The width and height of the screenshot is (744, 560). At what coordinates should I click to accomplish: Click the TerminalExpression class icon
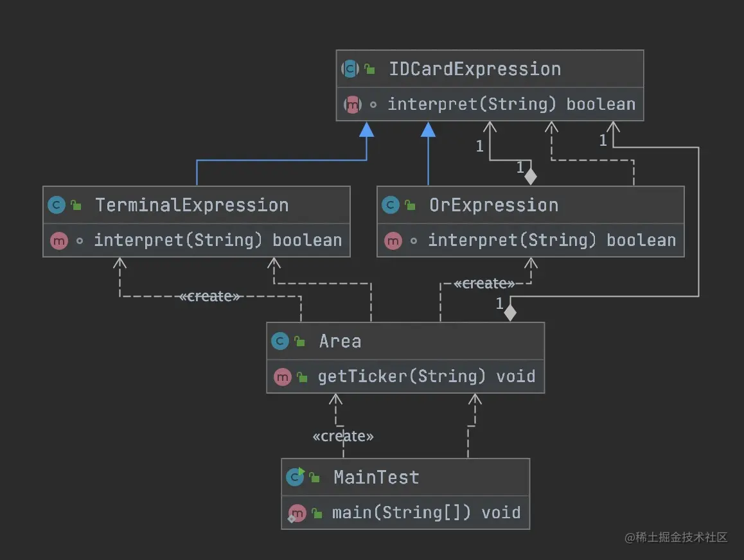click(57, 206)
